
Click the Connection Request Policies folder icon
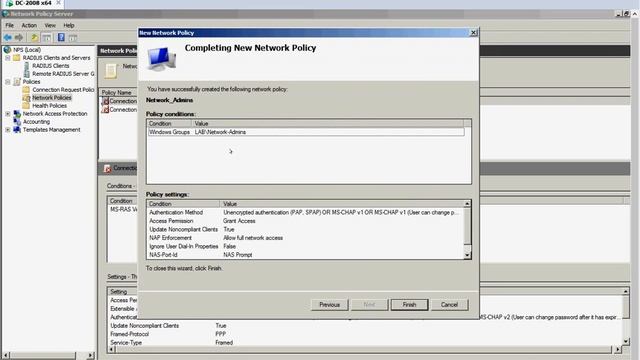(x=26, y=90)
